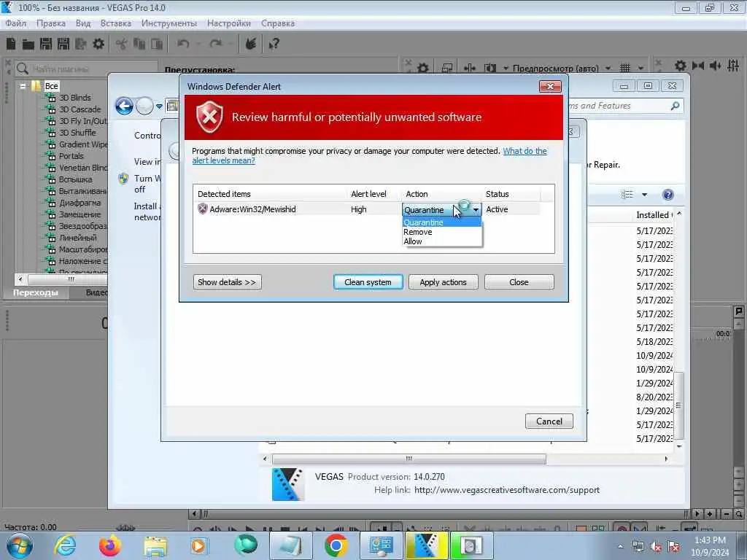Open vegascreativesoftware.com support help link
The height and width of the screenshot is (560, 747).
pyautogui.click(x=507, y=490)
